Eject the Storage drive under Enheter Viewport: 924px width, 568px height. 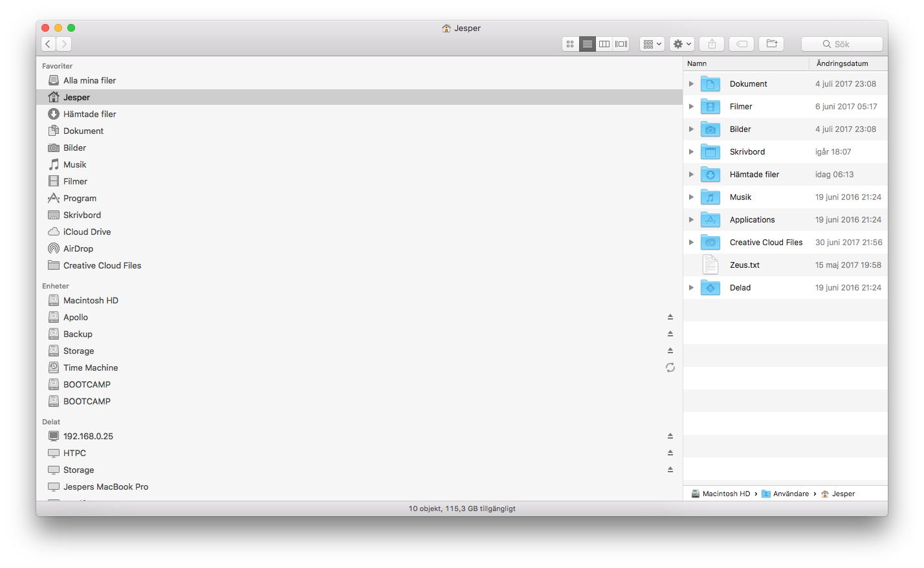click(x=670, y=351)
